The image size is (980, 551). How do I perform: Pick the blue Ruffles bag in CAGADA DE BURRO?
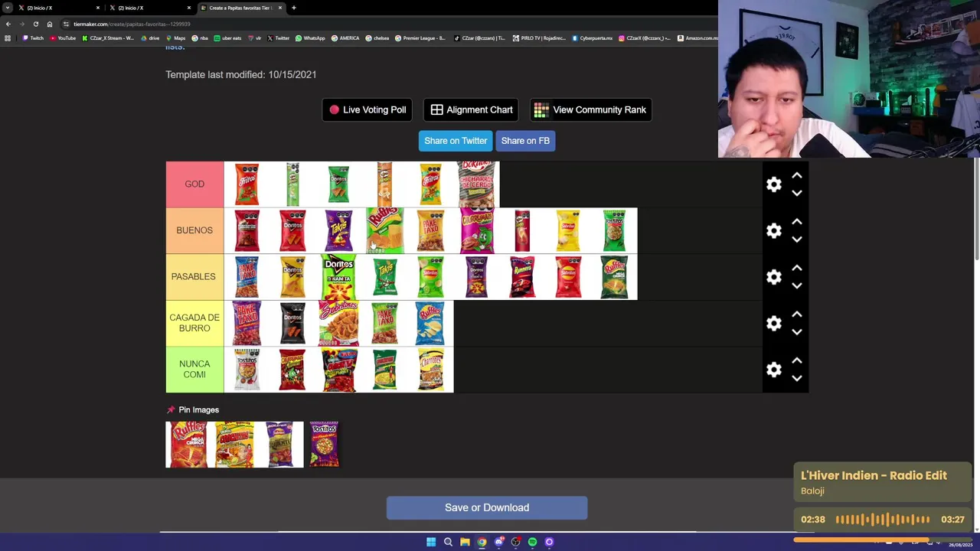(430, 323)
